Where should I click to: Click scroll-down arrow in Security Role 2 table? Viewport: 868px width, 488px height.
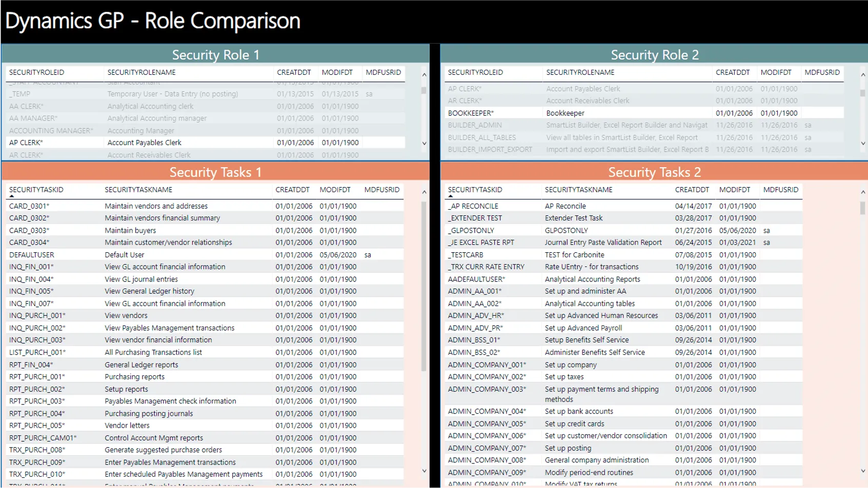click(x=863, y=144)
